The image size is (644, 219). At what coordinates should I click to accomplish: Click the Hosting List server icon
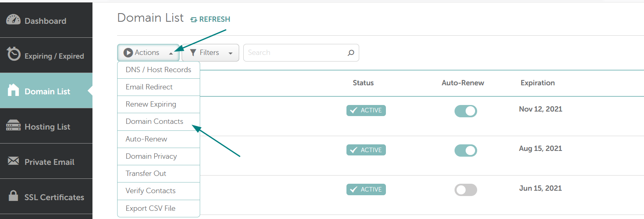14,125
